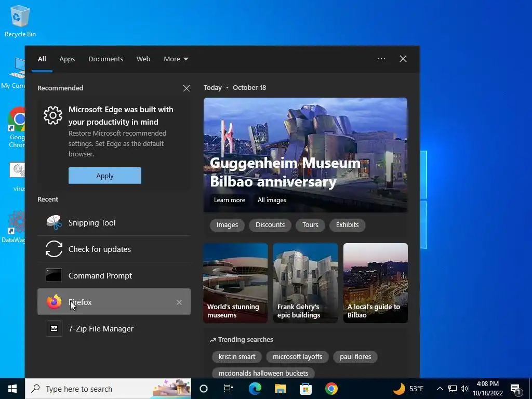
Task: Click Learn more on Guggenheim banner
Action: point(229,200)
